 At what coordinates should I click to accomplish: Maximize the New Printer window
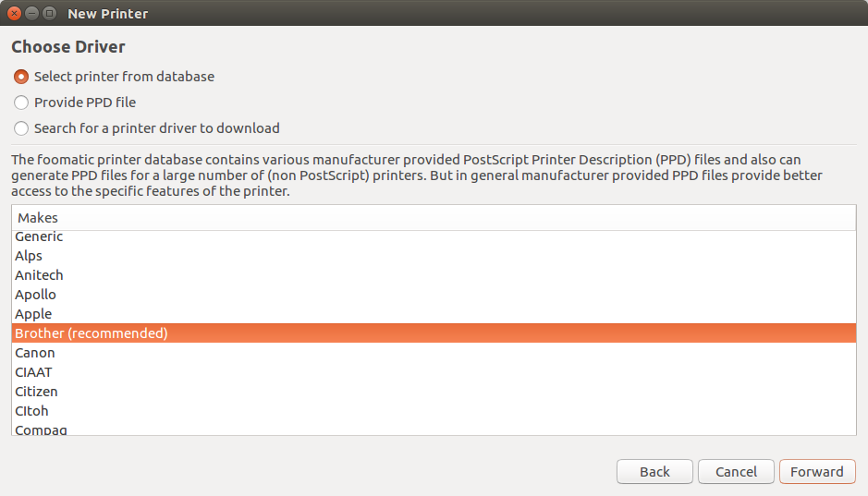point(49,14)
